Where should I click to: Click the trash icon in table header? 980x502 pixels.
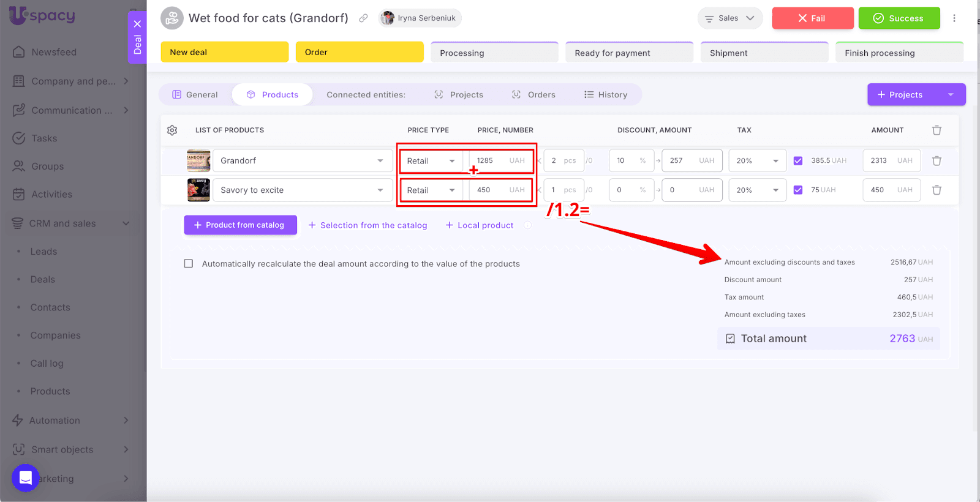coord(937,130)
